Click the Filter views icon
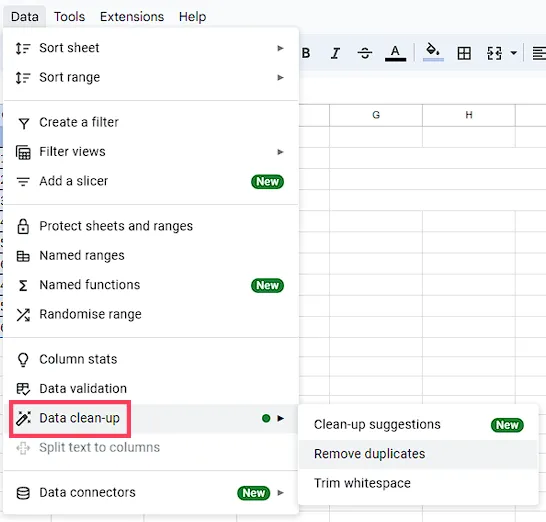Screen dimensions: 546x522 click(23, 152)
